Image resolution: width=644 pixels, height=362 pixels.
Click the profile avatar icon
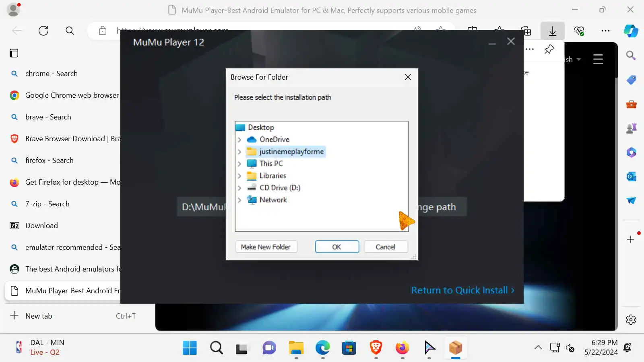click(14, 10)
